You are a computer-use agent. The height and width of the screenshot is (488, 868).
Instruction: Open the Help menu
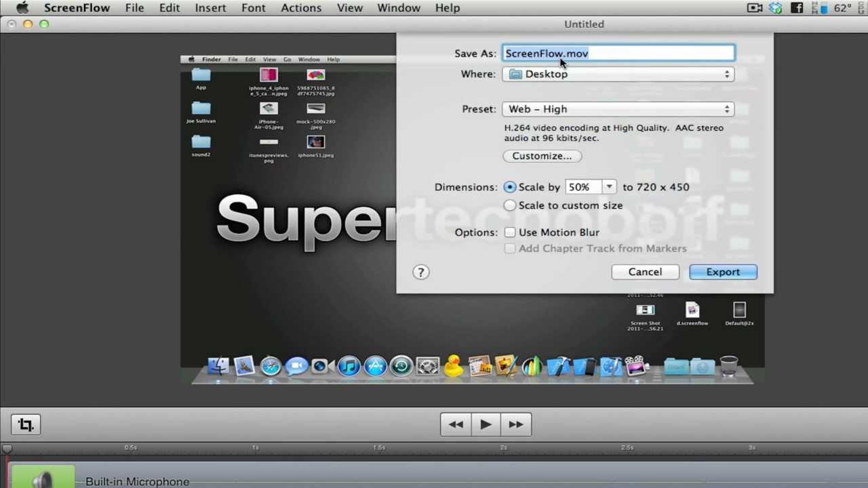click(x=448, y=8)
